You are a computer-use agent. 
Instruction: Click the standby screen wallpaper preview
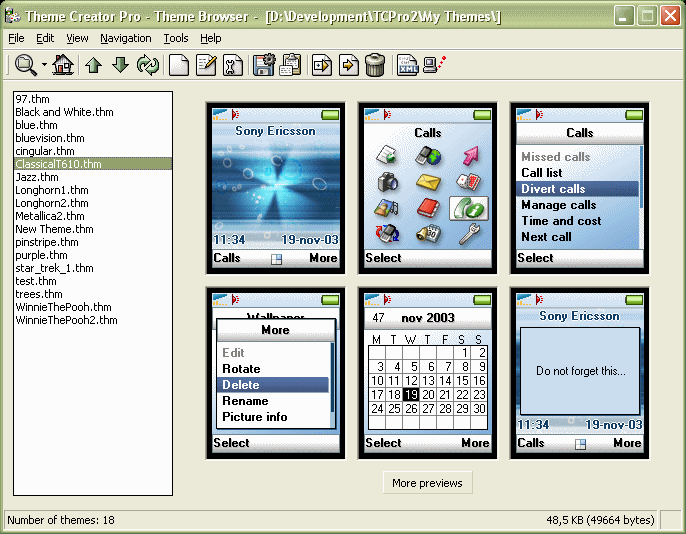[276, 188]
